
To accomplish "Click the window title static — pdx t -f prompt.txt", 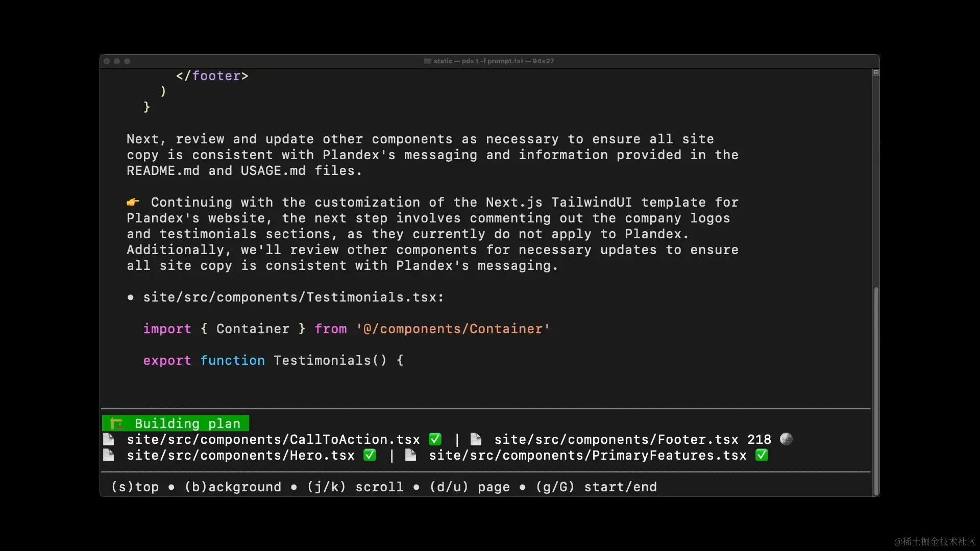I will (494, 61).
